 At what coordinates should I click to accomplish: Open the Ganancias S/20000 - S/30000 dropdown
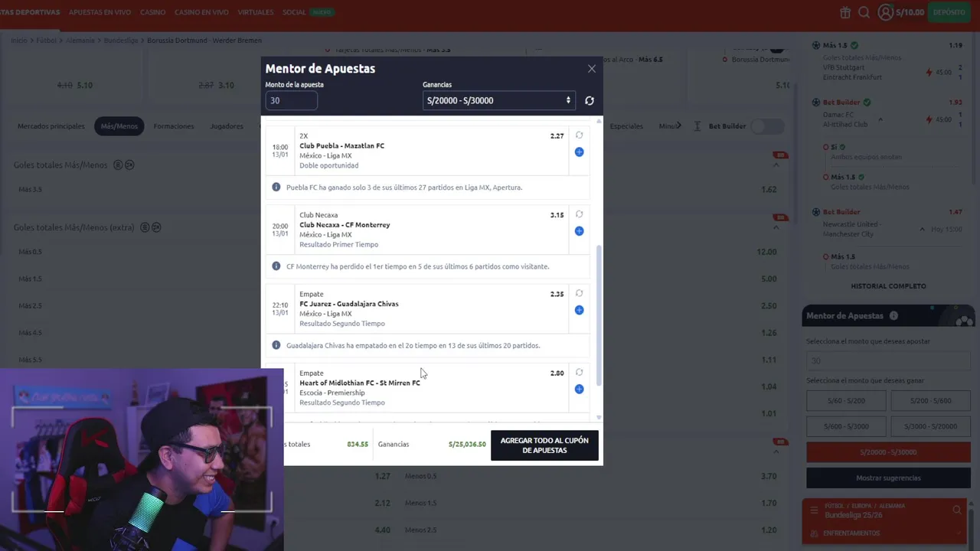[x=498, y=100]
